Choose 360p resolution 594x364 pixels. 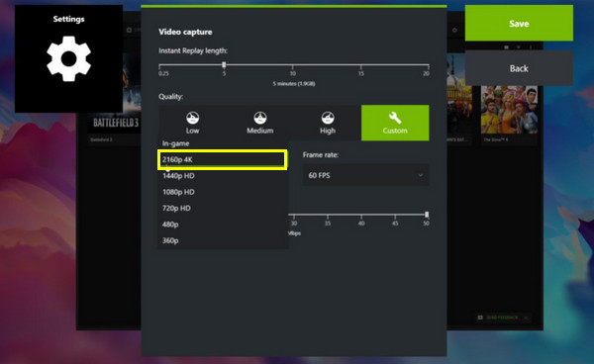(223, 240)
